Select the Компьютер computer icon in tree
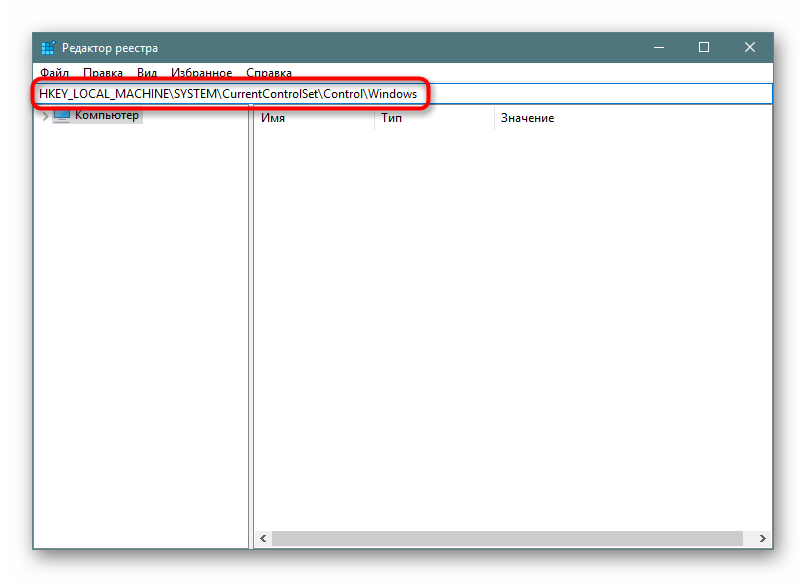This screenshot has width=806, height=582. click(x=62, y=116)
